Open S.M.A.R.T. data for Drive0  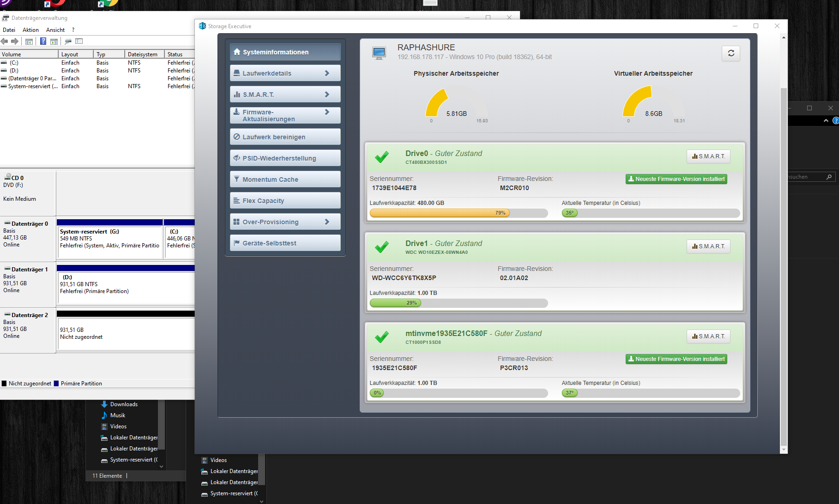click(708, 156)
